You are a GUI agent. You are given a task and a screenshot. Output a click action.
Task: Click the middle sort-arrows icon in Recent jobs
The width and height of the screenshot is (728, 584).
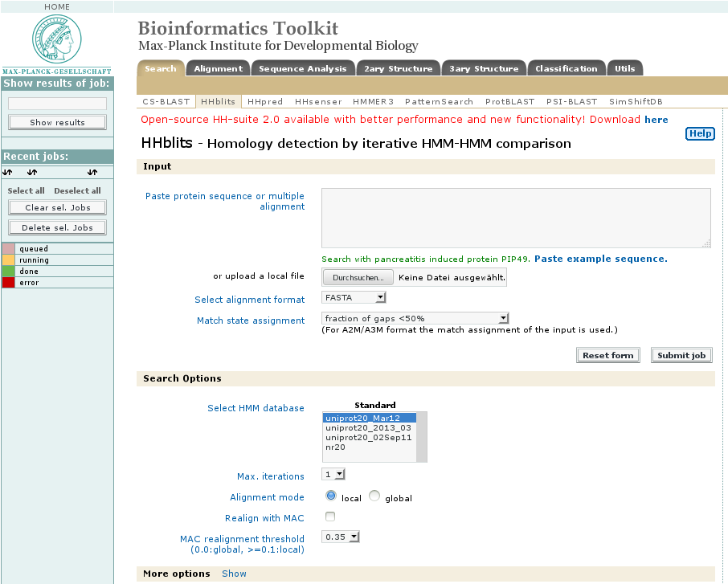31,172
